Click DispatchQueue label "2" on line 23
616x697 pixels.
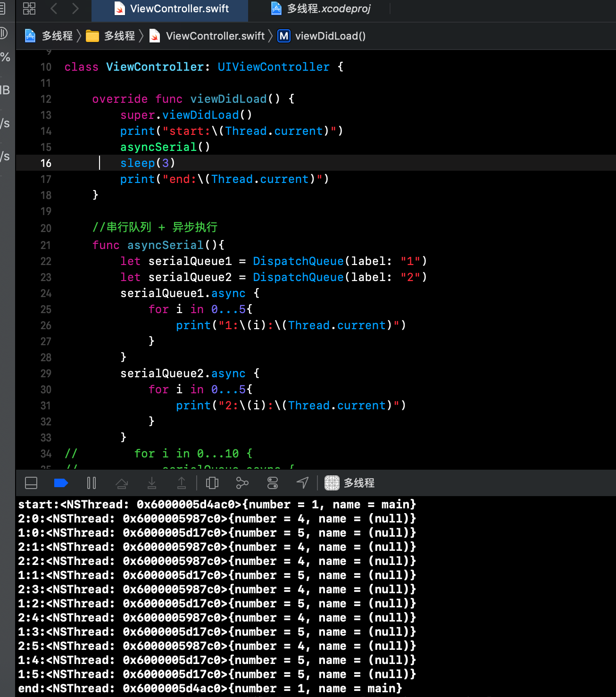coord(340,277)
